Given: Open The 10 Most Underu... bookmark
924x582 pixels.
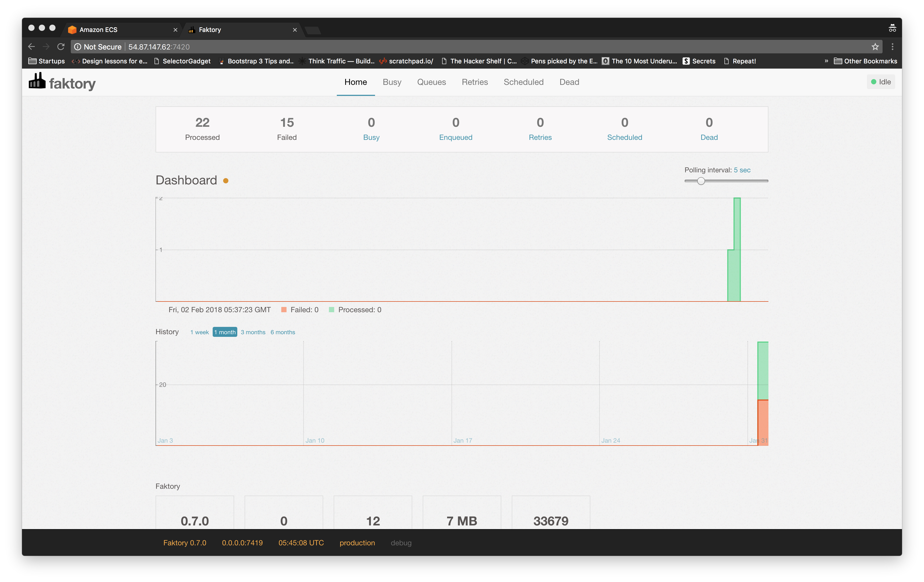Looking at the screenshot, I should (x=640, y=61).
